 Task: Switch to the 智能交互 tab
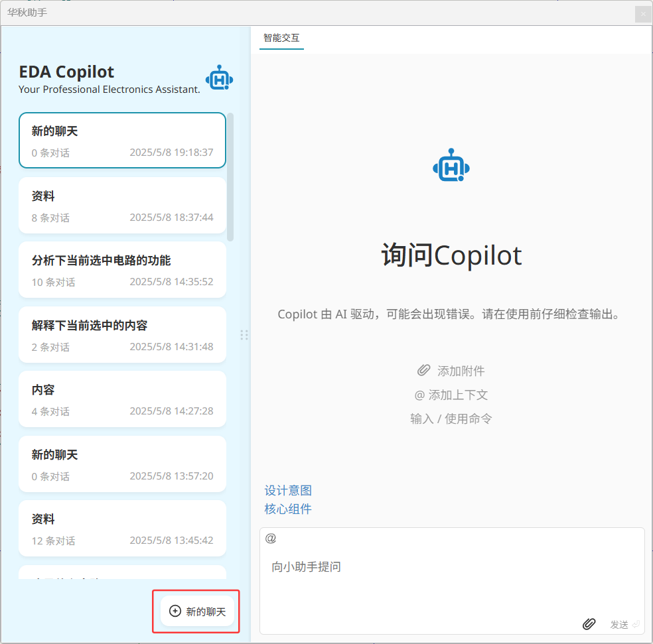click(x=281, y=38)
